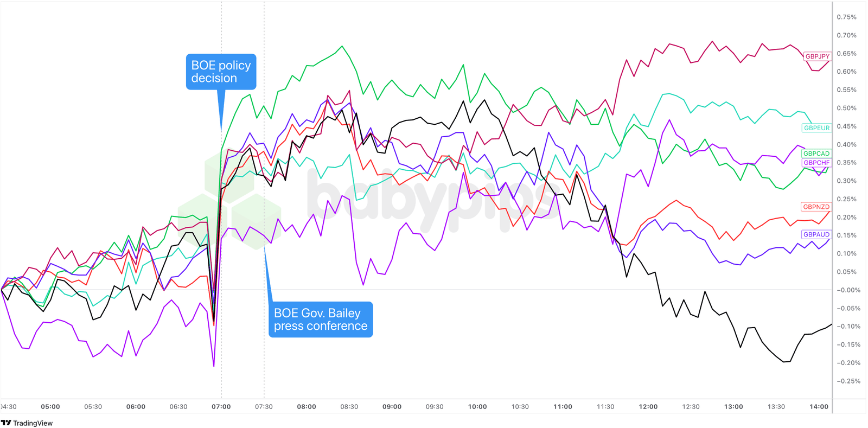
Task: Click the TradingView logo icon
Action: (x=6, y=423)
